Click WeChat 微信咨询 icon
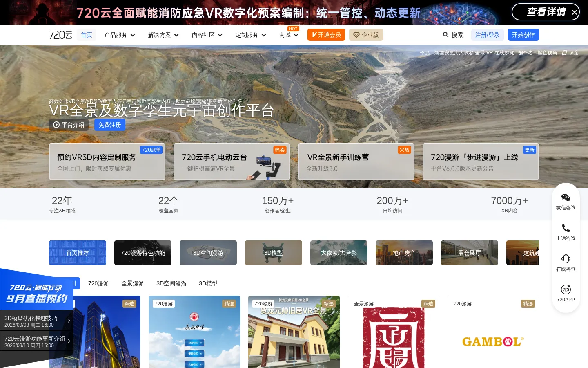The width and height of the screenshot is (588, 368). click(x=566, y=197)
